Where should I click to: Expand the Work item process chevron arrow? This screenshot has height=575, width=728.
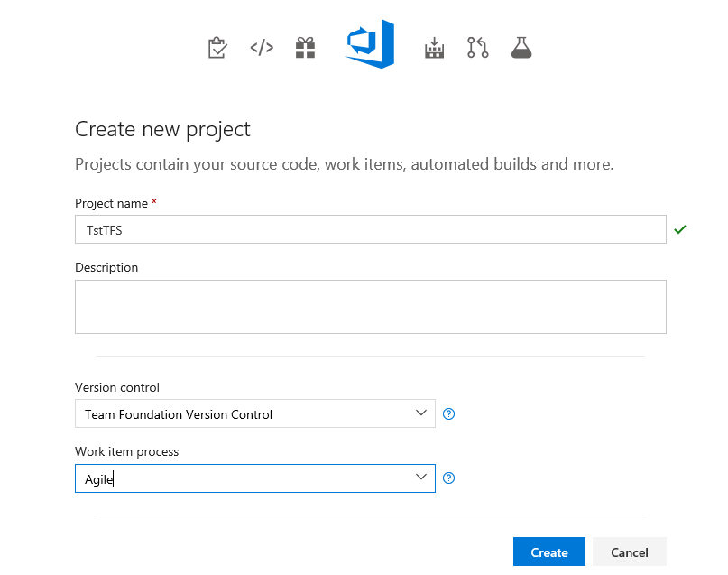pyautogui.click(x=420, y=478)
